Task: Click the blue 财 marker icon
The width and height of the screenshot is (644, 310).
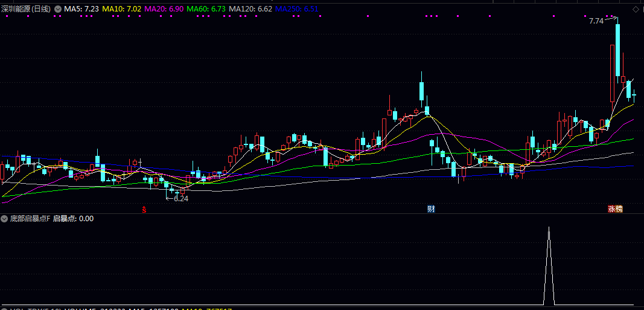Action: (x=431, y=209)
